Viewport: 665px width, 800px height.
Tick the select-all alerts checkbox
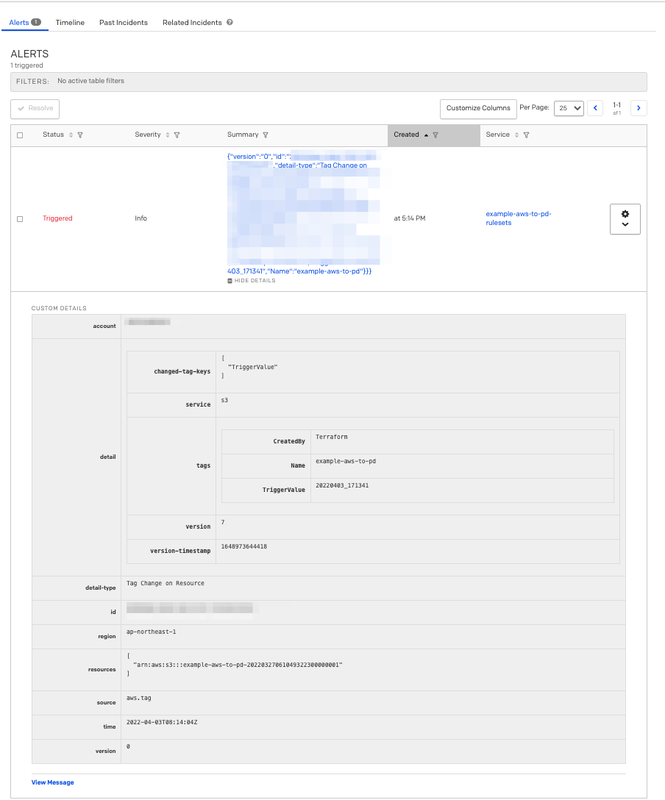[x=20, y=135]
